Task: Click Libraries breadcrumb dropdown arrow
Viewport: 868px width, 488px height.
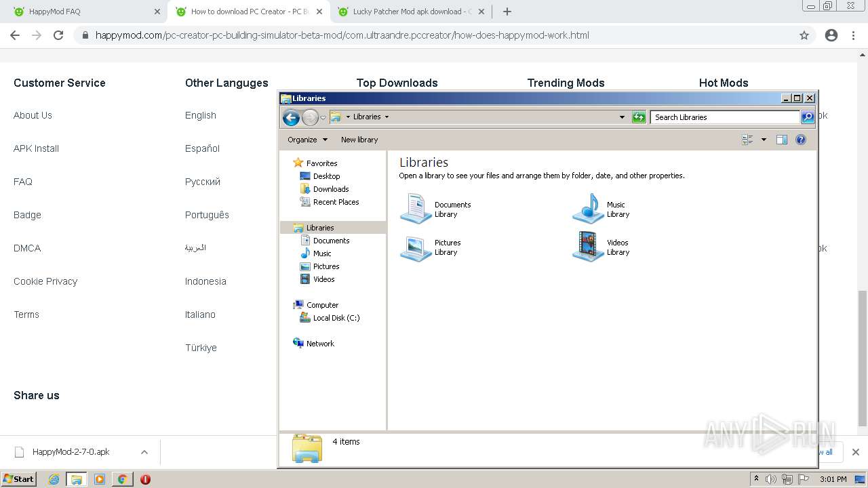Action: coord(387,117)
